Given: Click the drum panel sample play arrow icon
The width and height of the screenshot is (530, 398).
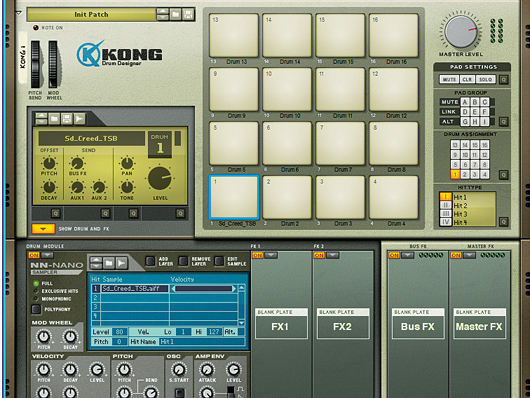Looking at the screenshot, I should 79,118.
